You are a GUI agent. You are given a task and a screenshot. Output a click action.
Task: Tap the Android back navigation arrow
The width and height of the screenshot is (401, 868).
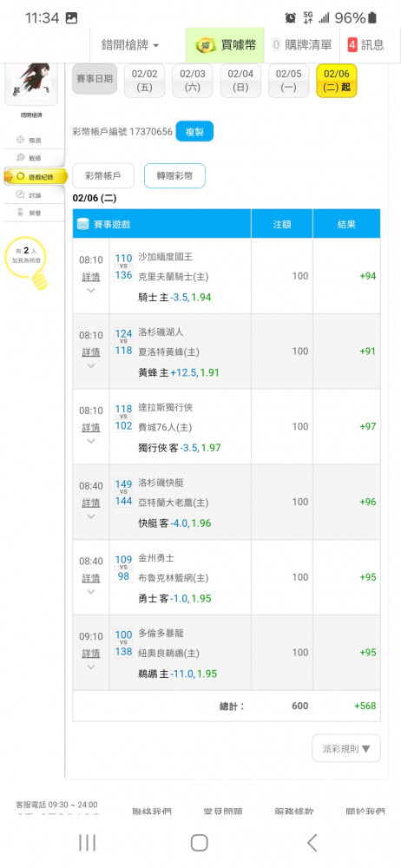point(312,843)
